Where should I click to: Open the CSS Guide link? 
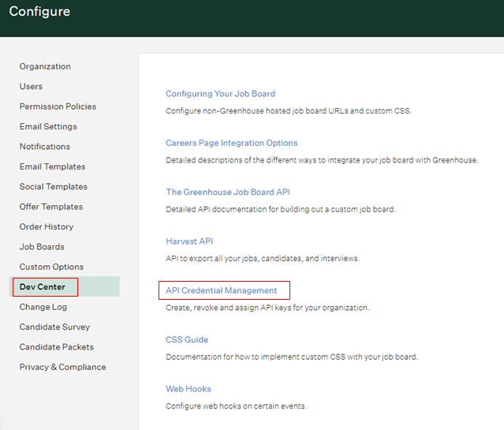[187, 339]
